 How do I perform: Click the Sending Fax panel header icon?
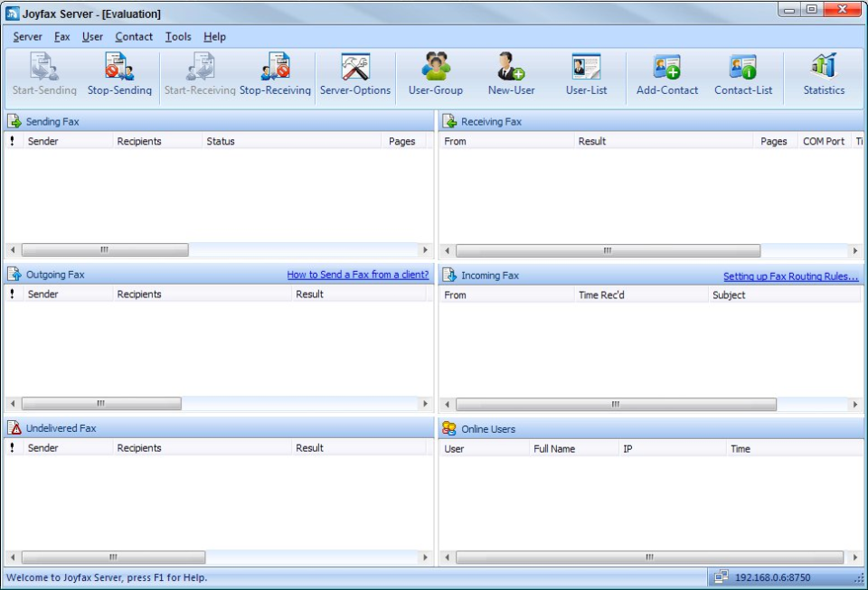(x=13, y=121)
